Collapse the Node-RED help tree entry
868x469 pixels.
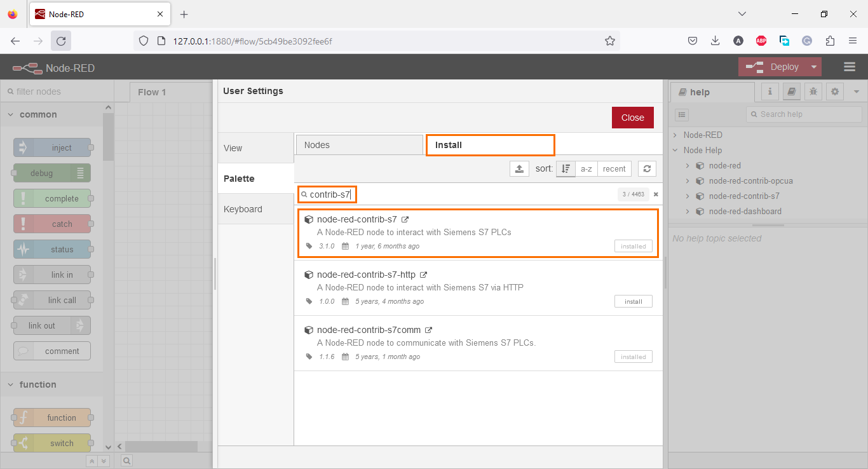tap(675, 135)
